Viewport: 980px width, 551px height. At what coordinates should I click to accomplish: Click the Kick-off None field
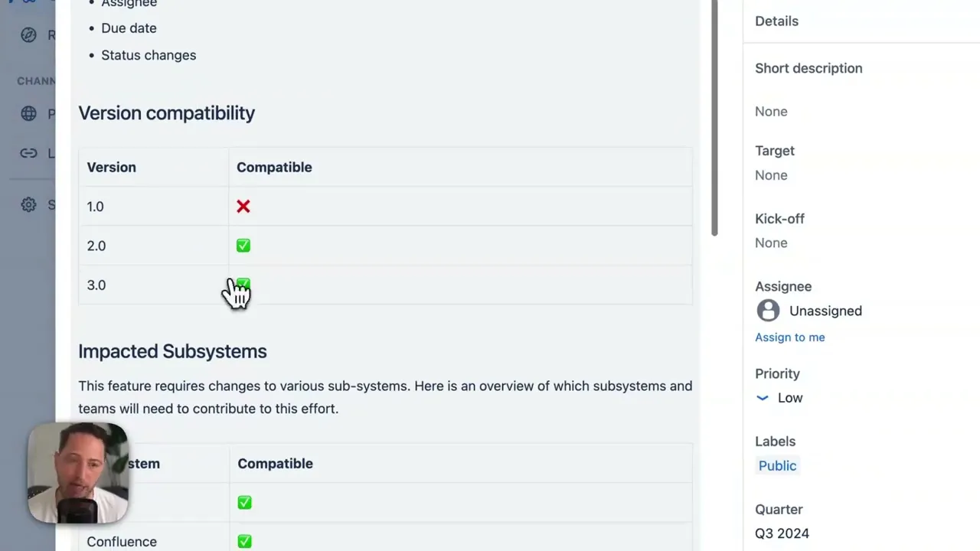pos(771,243)
